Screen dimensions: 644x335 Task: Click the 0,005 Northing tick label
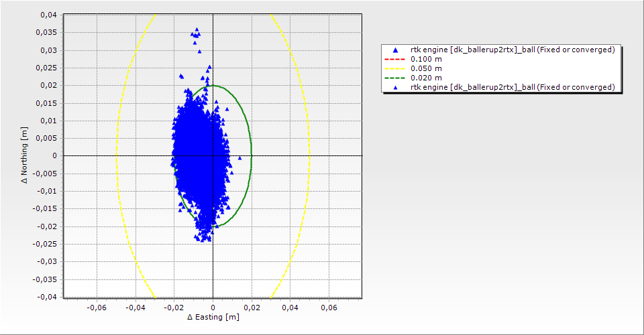coord(46,138)
